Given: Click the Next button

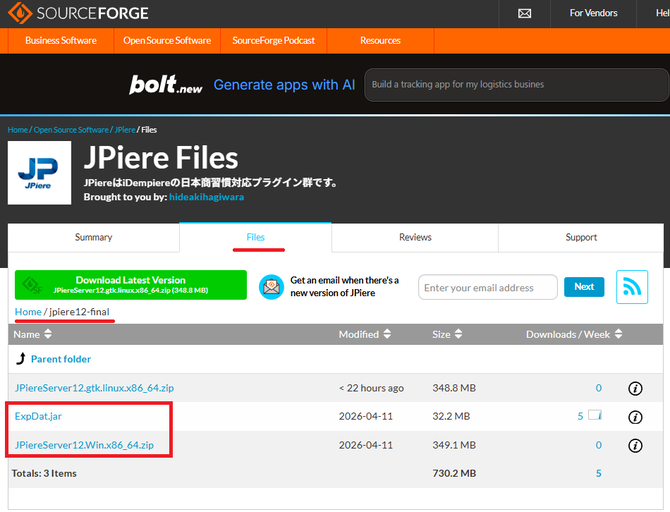Looking at the screenshot, I should pyautogui.click(x=584, y=287).
